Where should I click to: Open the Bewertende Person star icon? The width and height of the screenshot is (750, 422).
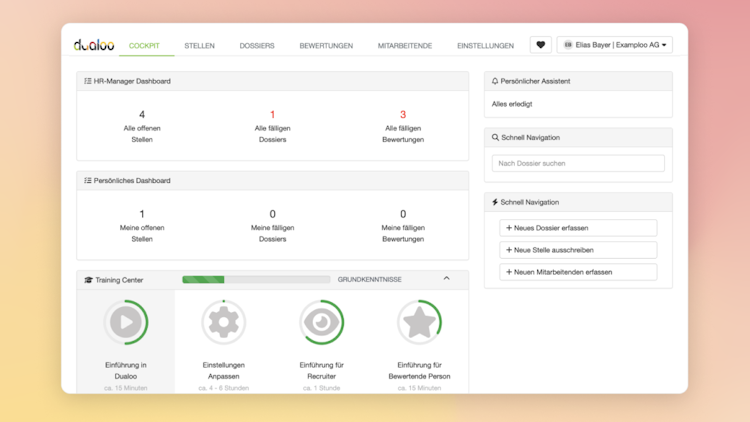(x=419, y=322)
